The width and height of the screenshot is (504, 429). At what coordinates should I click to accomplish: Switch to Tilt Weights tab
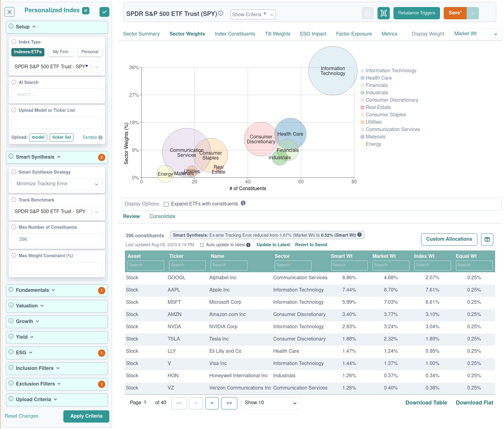click(x=277, y=34)
